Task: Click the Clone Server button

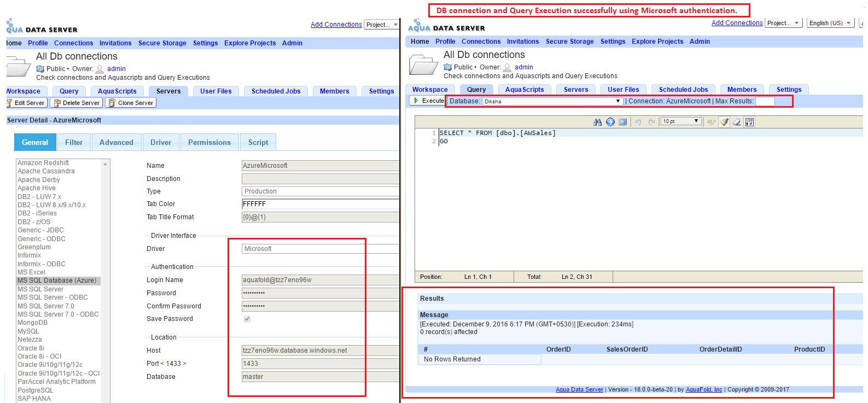Action: [x=131, y=103]
